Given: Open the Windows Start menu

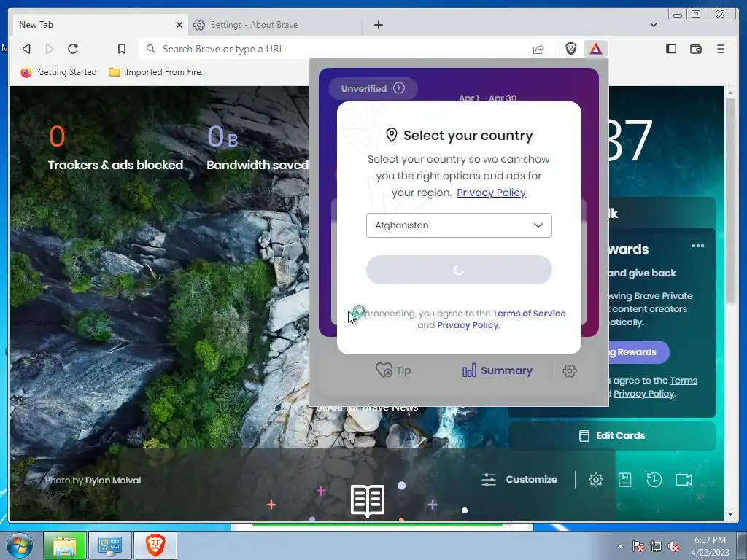Looking at the screenshot, I should pos(19,545).
